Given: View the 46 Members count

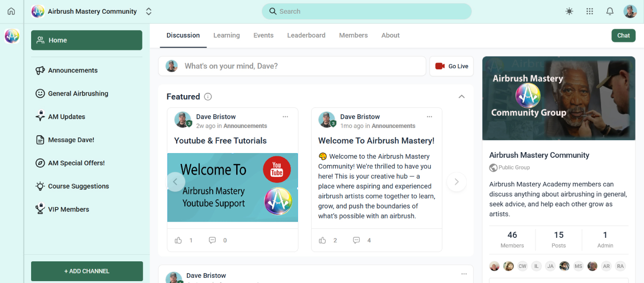Looking at the screenshot, I should 512,239.
